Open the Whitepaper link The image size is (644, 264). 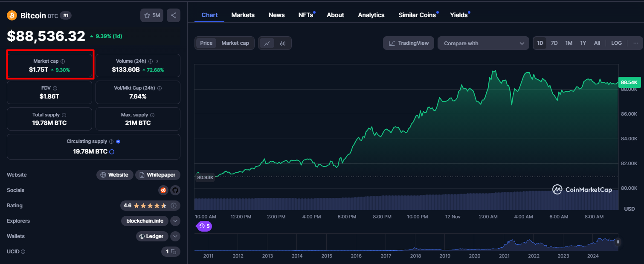point(158,175)
